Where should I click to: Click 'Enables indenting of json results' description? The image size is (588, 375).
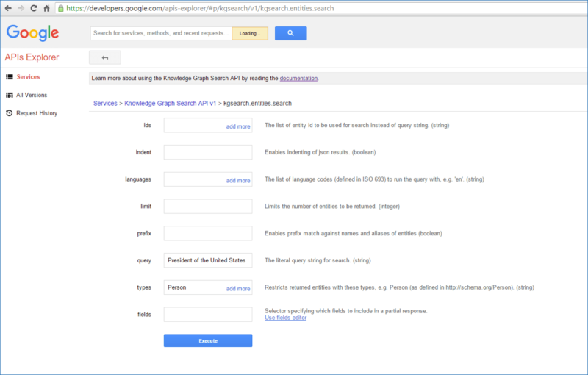point(320,152)
